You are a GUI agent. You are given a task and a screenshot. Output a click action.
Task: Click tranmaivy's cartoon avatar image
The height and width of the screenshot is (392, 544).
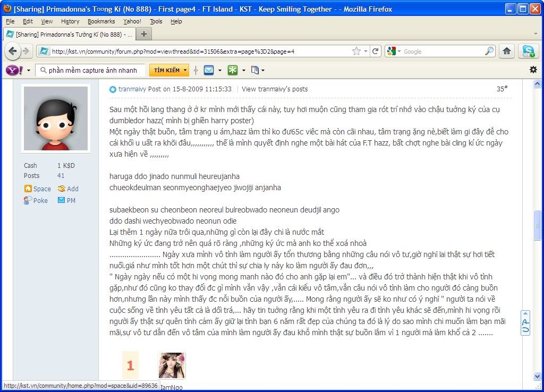pyautogui.click(x=56, y=118)
